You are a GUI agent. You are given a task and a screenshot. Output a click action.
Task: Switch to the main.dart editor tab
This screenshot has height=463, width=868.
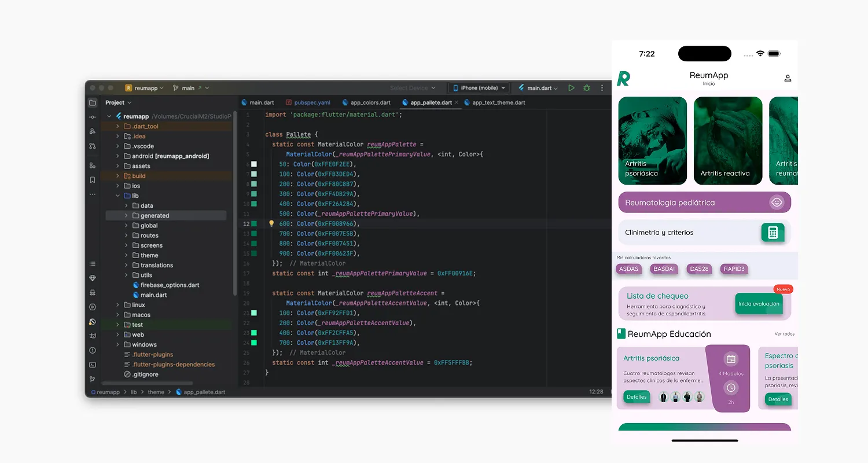[258, 102]
